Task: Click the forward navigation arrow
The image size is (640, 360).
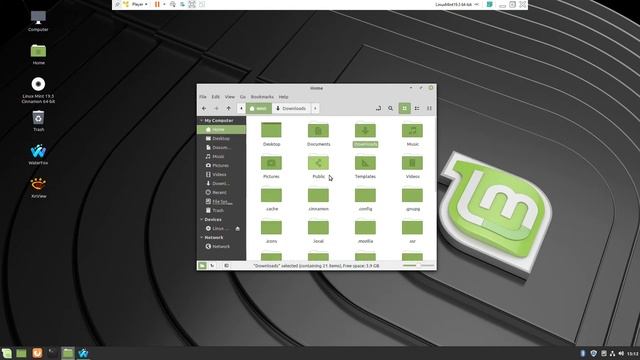Action: 216,108
